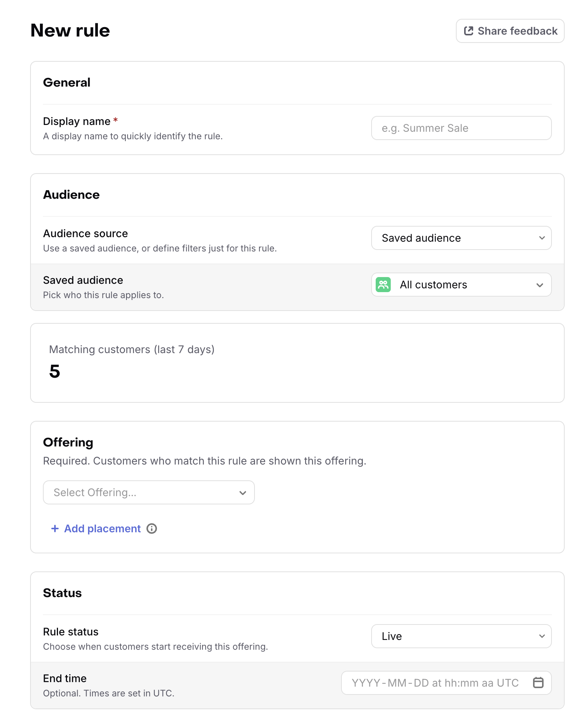
Task: Focus the Display name input field
Action: pyautogui.click(x=461, y=128)
